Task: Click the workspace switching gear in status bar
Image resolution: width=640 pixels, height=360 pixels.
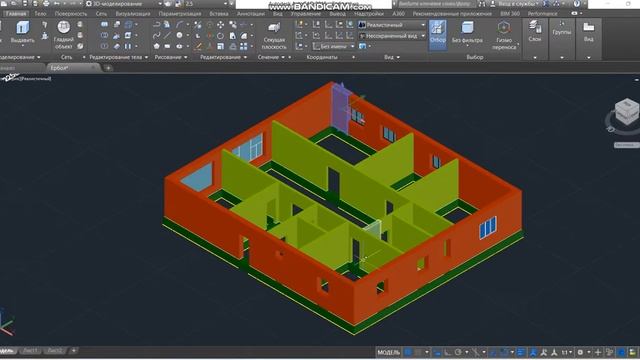Action: pyautogui.click(x=580, y=352)
